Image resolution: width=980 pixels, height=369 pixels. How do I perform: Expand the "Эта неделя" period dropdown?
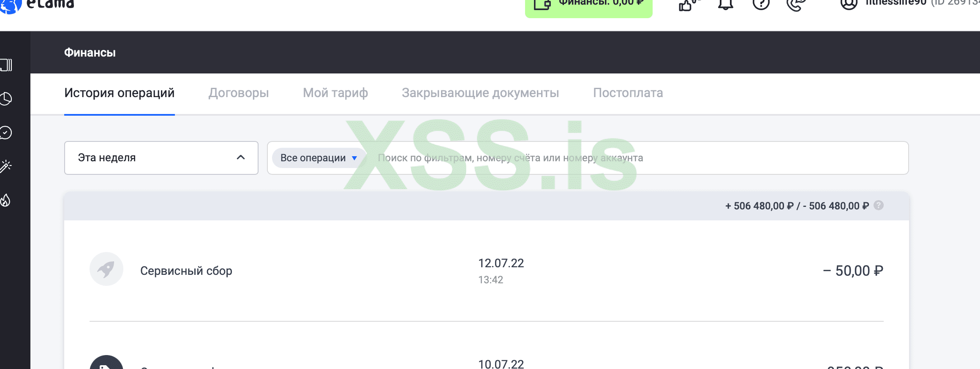161,158
